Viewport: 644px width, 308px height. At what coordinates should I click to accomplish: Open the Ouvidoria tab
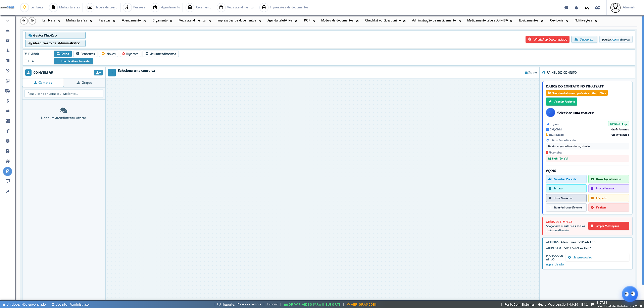556,20
